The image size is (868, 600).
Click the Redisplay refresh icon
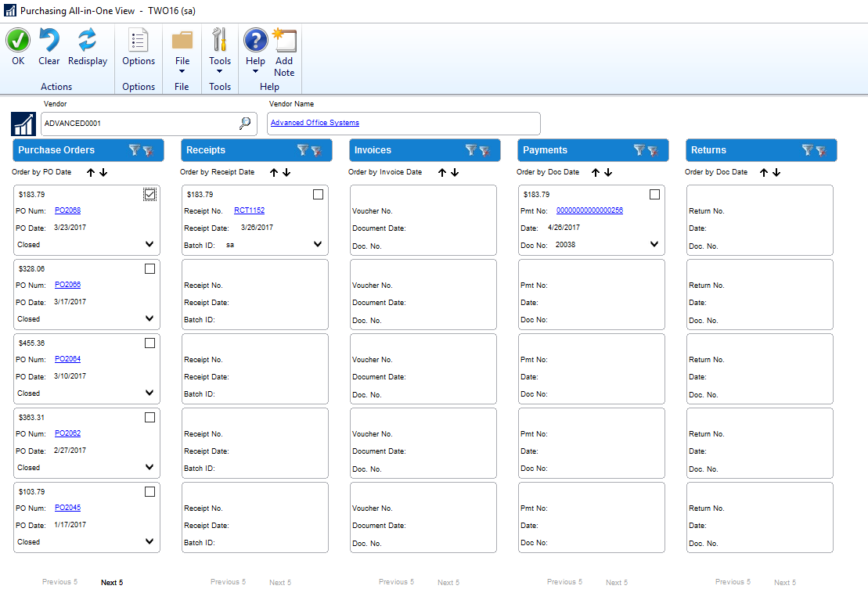tap(87, 41)
